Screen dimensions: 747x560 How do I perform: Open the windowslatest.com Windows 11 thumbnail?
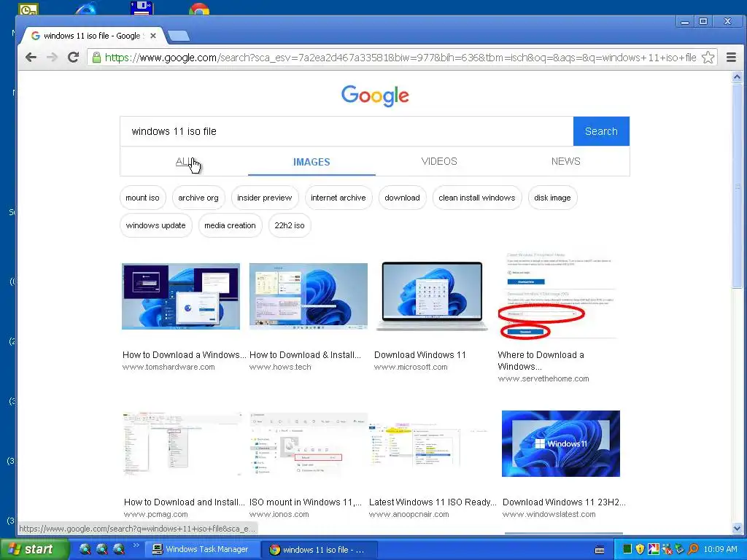[x=561, y=443]
